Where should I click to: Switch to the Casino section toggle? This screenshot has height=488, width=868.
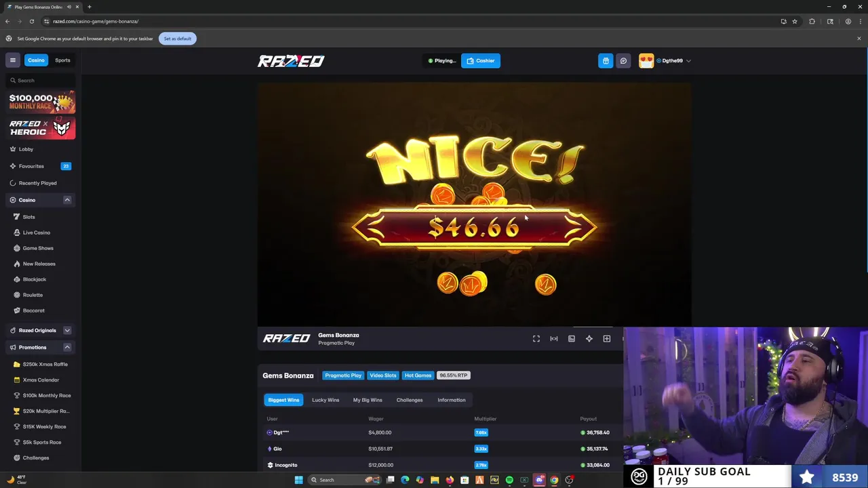pos(36,60)
